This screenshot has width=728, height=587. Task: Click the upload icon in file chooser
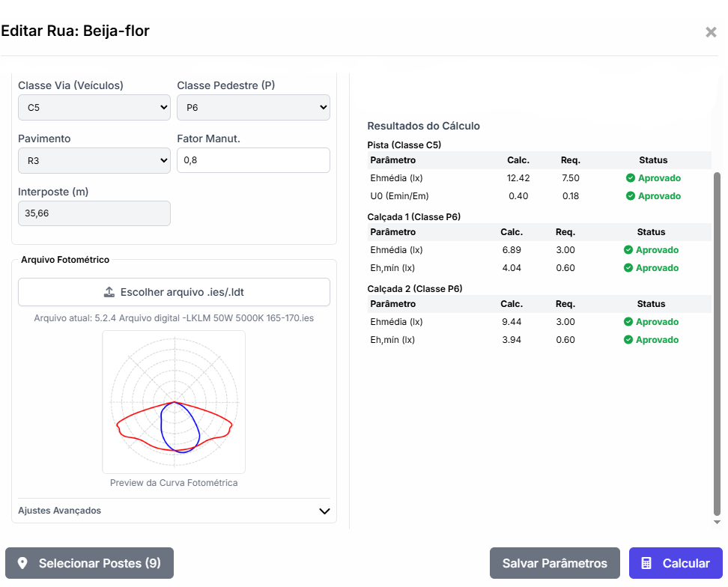pos(109,292)
